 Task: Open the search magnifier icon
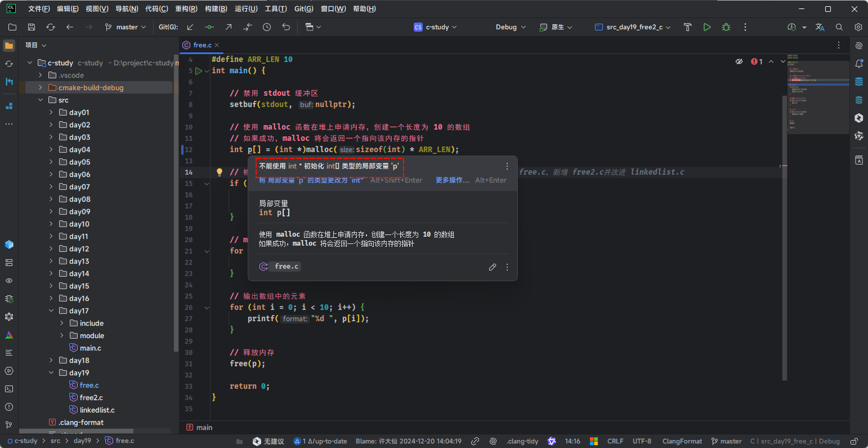pyautogui.click(x=839, y=27)
